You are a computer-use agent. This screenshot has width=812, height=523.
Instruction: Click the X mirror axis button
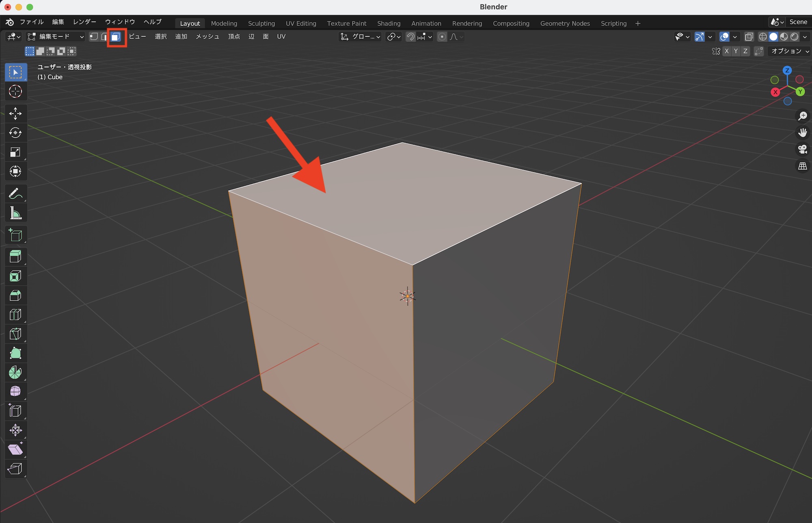[726, 51]
